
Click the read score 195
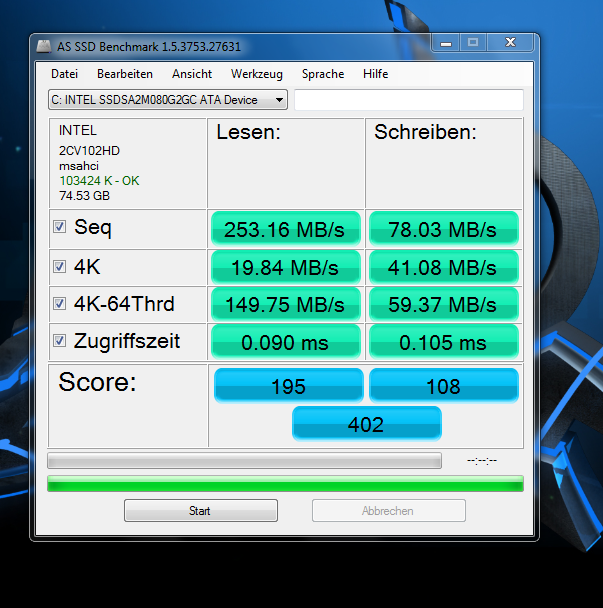click(289, 386)
